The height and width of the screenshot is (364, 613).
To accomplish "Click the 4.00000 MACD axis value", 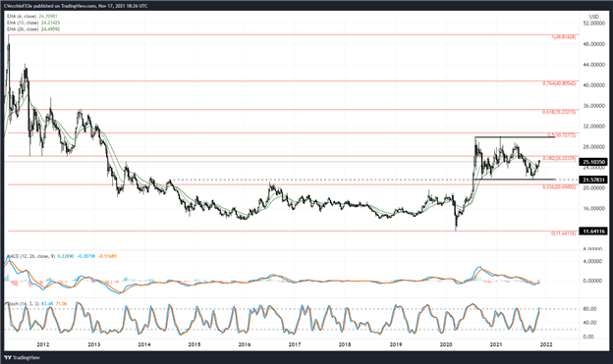I will pyautogui.click(x=592, y=261).
